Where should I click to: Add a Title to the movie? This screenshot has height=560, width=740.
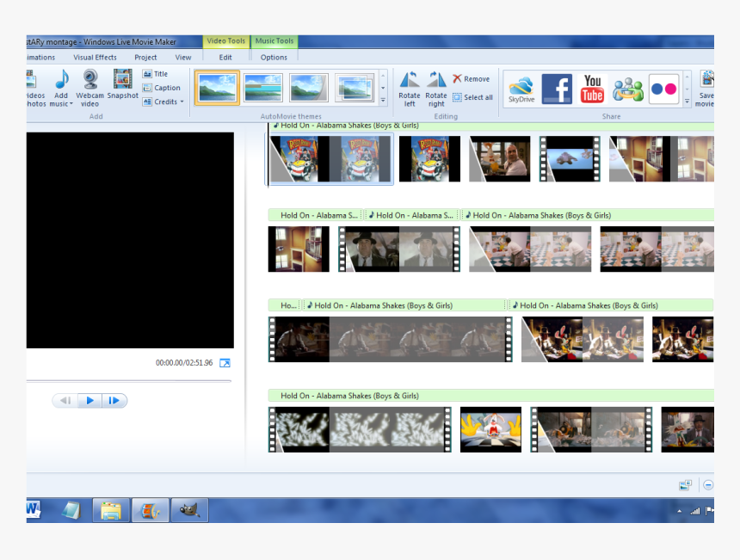pyautogui.click(x=155, y=74)
